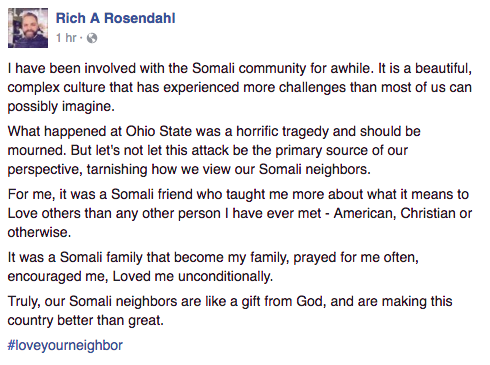Image resolution: width=490 pixels, height=365 pixels.
Task: Click the line starting 'complex culture that has experienced'
Action: pyautogui.click(x=240, y=88)
